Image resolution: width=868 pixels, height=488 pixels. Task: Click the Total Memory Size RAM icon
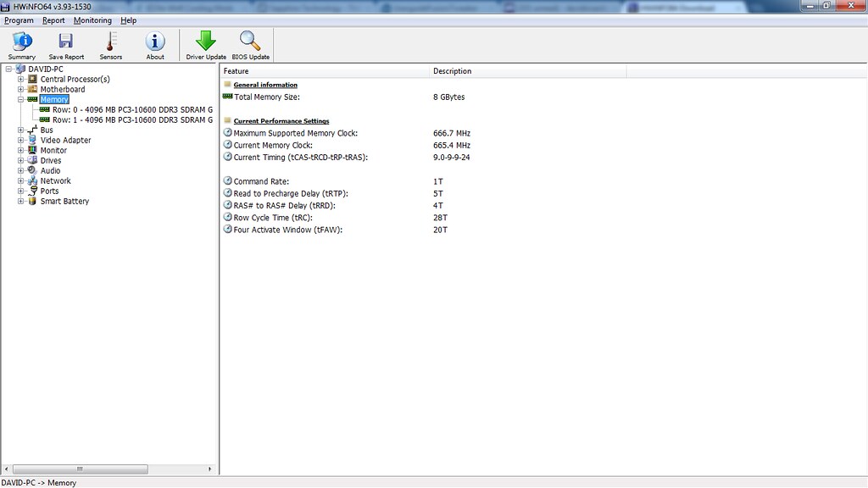click(x=227, y=97)
